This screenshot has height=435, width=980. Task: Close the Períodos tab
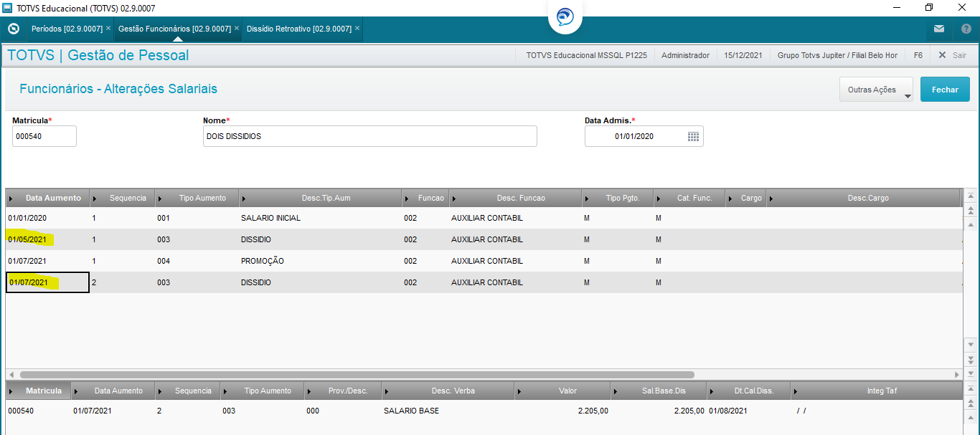(108, 28)
